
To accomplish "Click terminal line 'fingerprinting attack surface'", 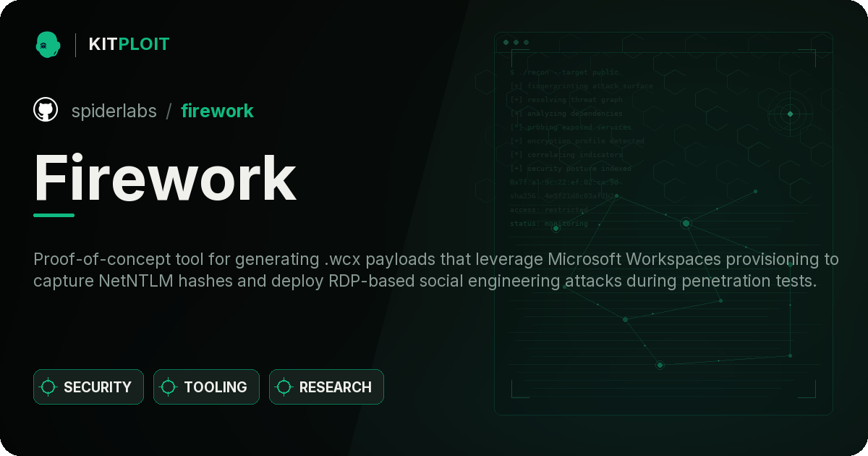I will 581,86.
